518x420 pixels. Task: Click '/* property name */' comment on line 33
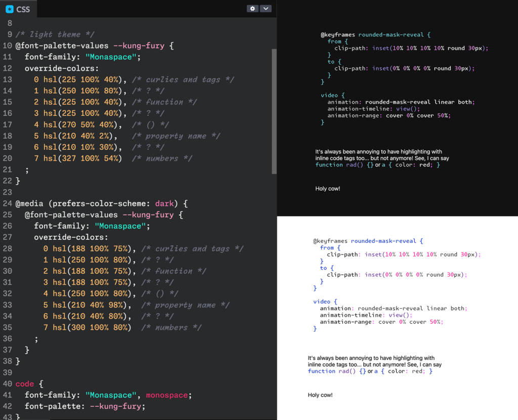[x=185, y=305]
